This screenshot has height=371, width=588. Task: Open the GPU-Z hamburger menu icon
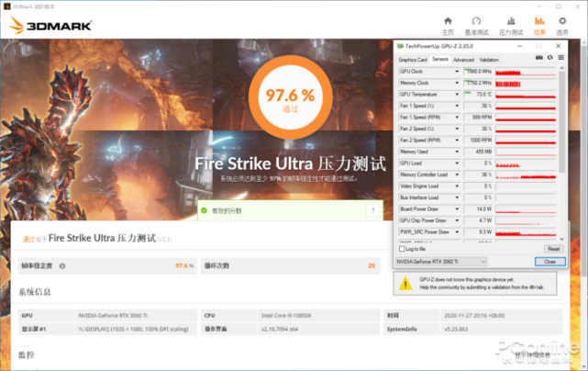click(561, 58)
